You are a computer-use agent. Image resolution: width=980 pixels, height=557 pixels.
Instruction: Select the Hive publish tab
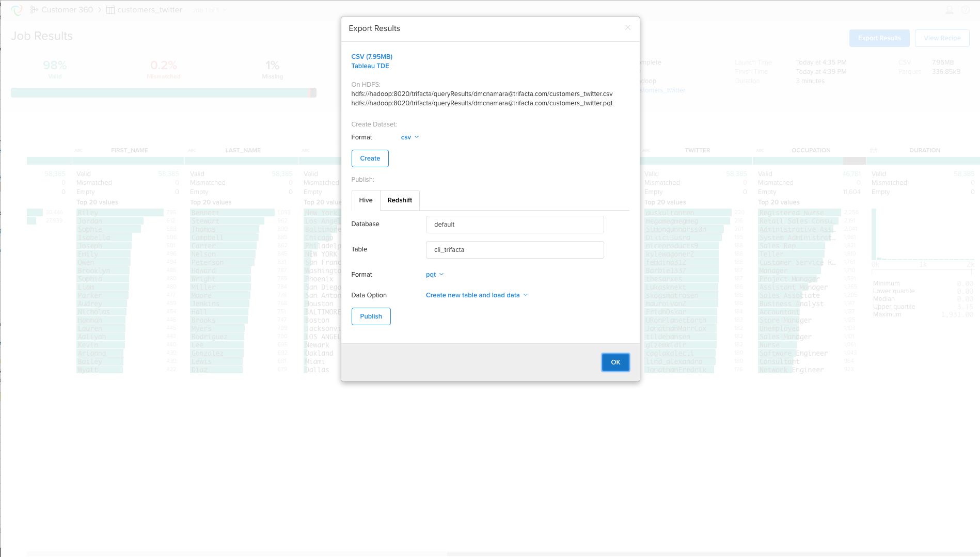pos(365,200)
